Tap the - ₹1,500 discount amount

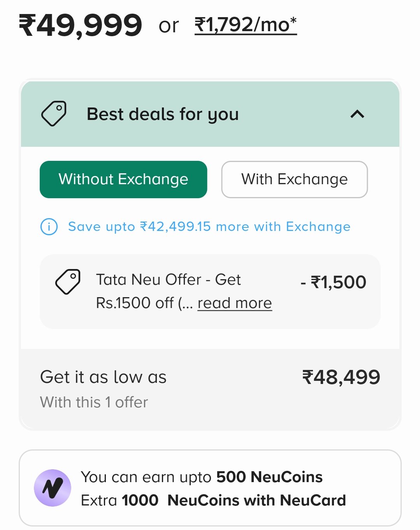click(333, 282)
